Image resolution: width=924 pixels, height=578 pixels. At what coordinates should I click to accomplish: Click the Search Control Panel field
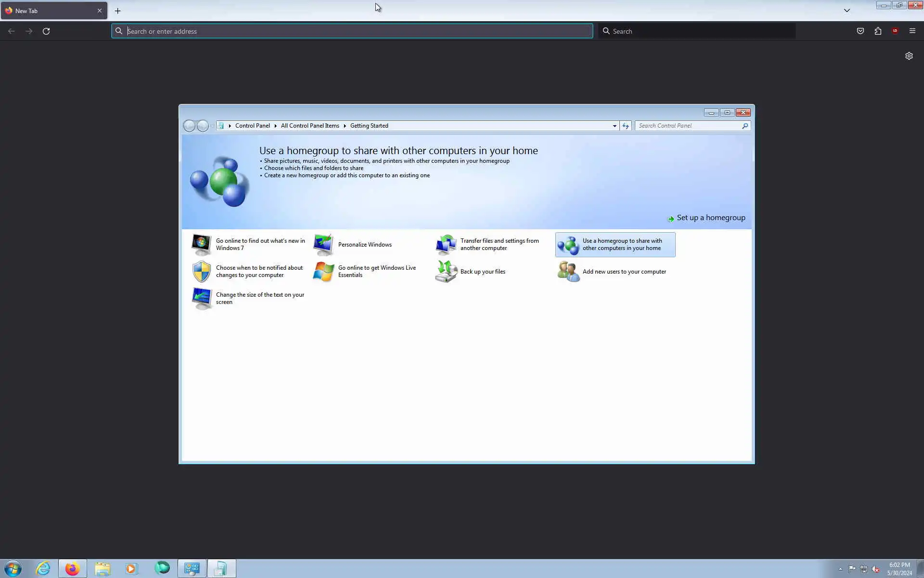(688, 126)
